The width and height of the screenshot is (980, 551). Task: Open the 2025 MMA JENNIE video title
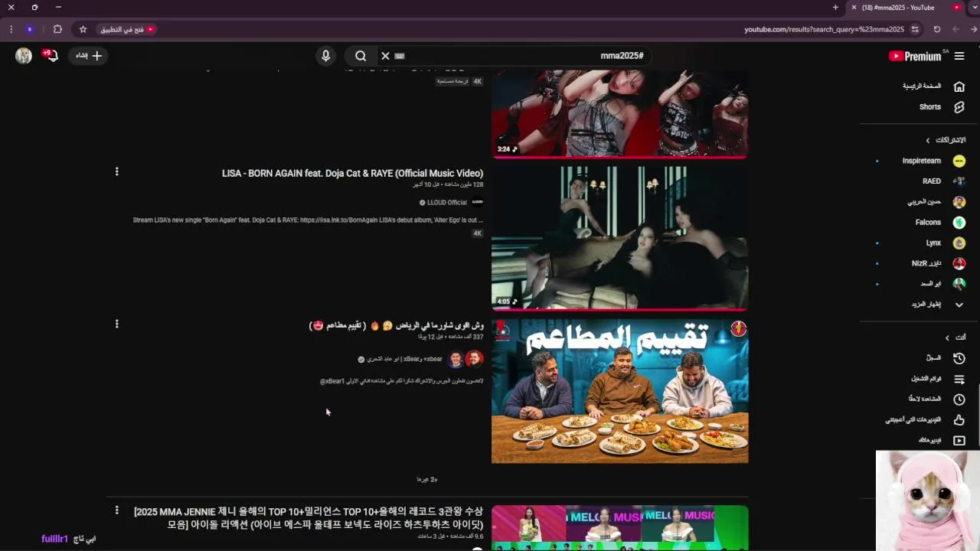(309, 518)
